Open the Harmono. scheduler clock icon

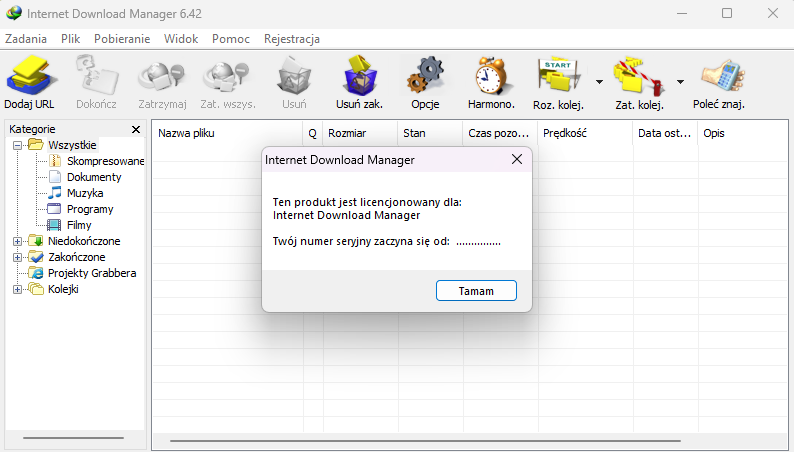click(491, 76)
